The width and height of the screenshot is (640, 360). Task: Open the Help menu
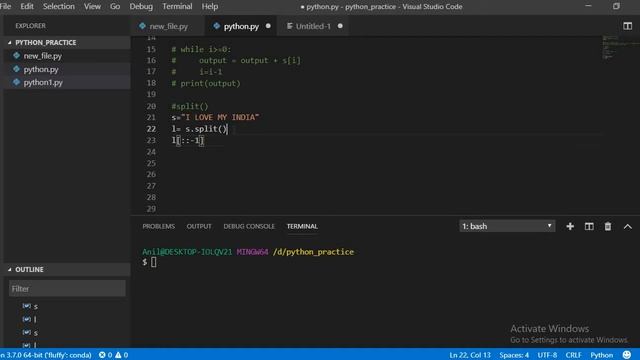pos(210,7)
